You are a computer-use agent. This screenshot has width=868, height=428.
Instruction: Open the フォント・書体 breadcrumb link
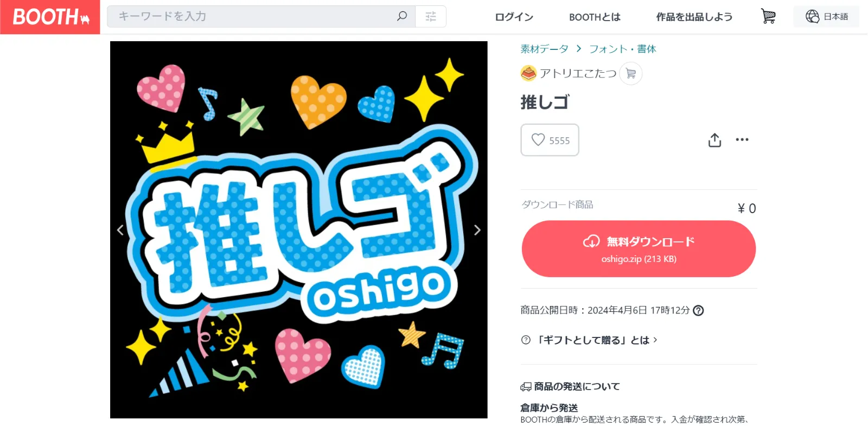623,49
